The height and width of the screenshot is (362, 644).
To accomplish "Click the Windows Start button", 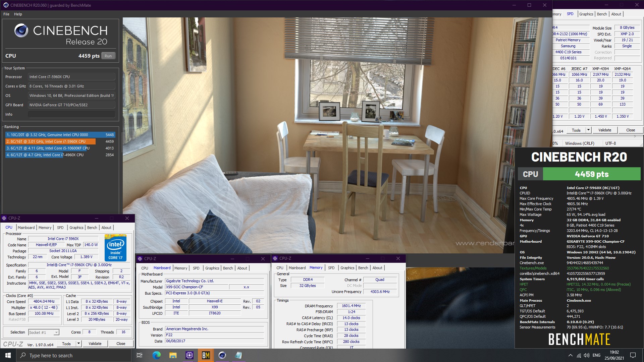I will tap(8, 355).
